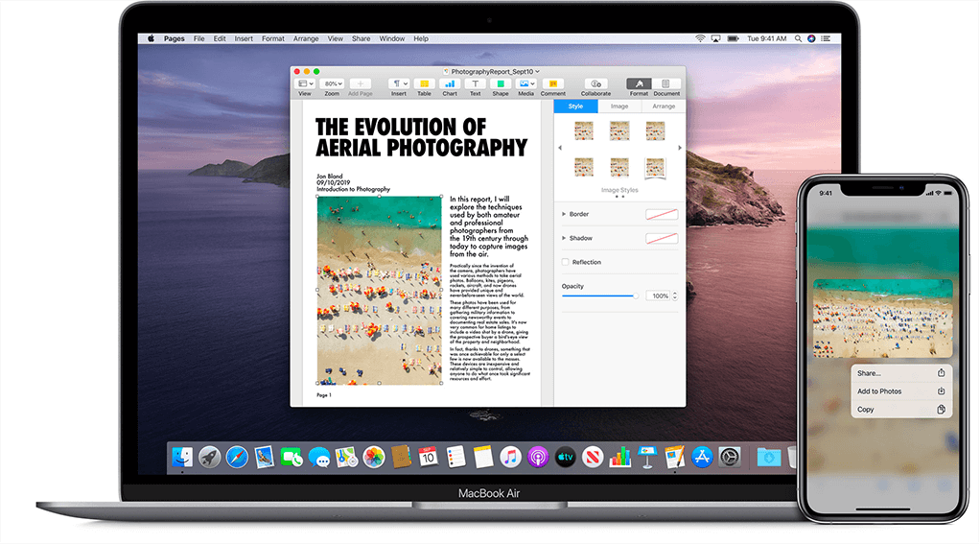Open the View dropdown in toolbar
The width and height of the screenshot is (980, 544).
pyautogui.click(x=305, y=84)
